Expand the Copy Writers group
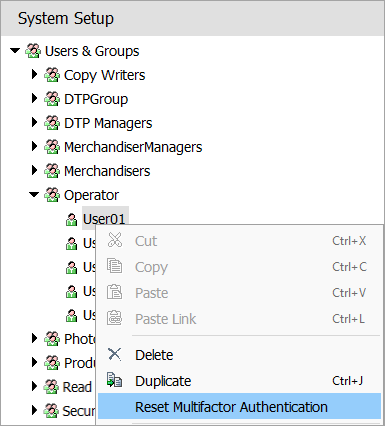 click(x=34, y=74)
